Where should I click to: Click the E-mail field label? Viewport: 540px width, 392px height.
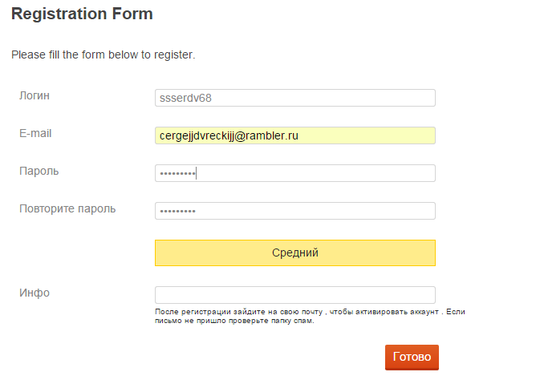tap(35, 133)
